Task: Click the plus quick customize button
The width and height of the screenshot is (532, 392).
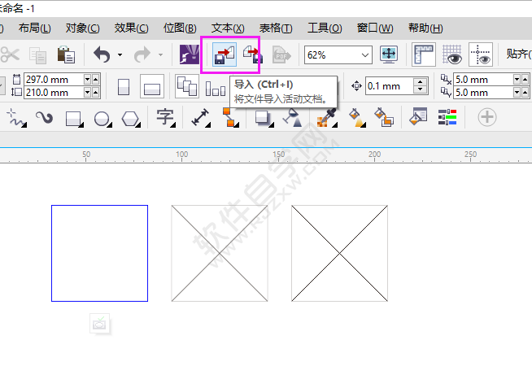Action: coord(487,117)
